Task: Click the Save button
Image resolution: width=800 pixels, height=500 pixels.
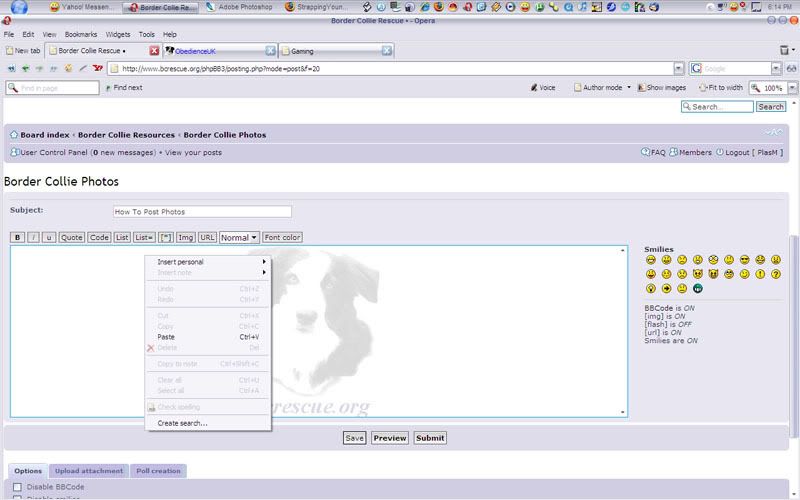Action: pyautogui.click(x=354, y=438)
